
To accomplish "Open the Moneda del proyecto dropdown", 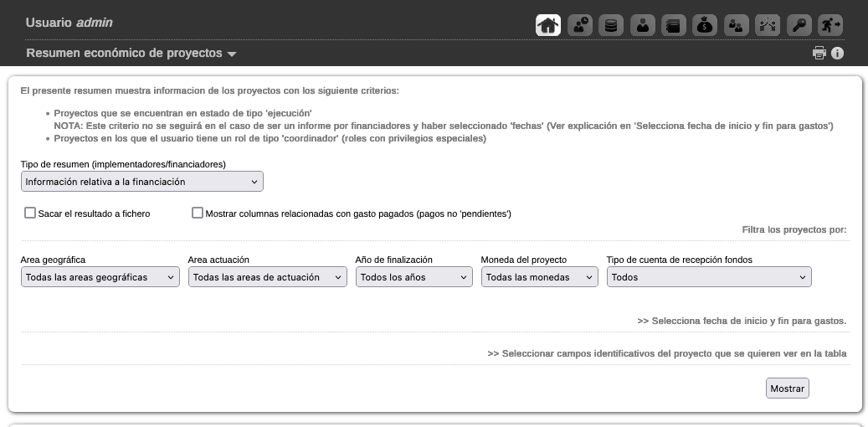I will coord(540,277).
